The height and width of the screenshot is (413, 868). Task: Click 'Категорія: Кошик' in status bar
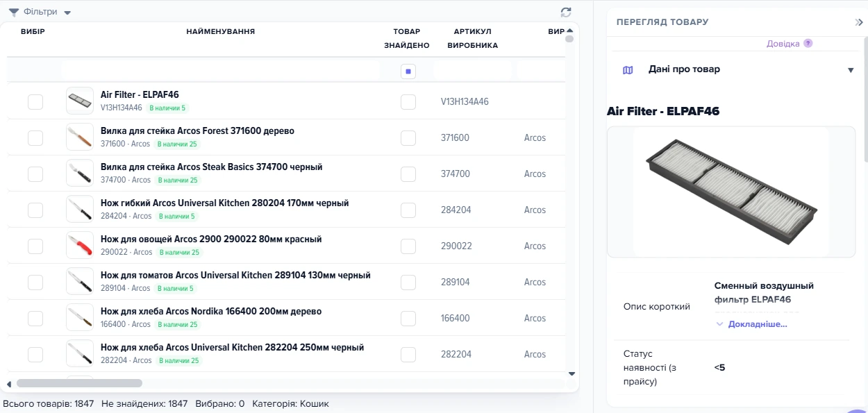click(x=290, y=404)
